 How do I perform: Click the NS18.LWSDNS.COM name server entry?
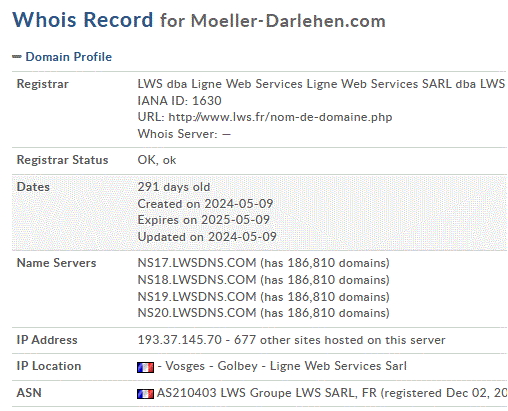tap(197, 280)
